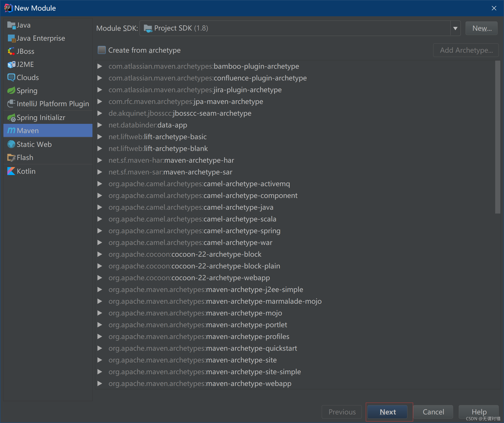Select Java Enterprise from the sidebar
Screen dimensions: 504x423
coord(40,38)
